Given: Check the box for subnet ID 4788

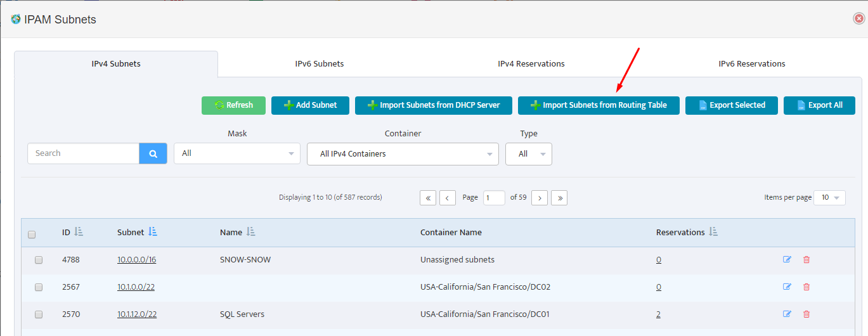Looking at the screenshot, I should 39,260.
